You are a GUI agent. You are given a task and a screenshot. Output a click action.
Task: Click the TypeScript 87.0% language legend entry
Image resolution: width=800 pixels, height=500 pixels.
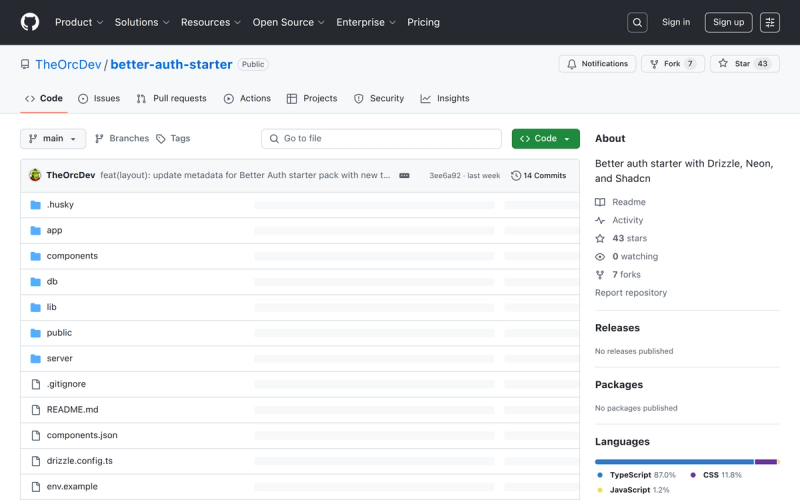click(x=636, y=475)
